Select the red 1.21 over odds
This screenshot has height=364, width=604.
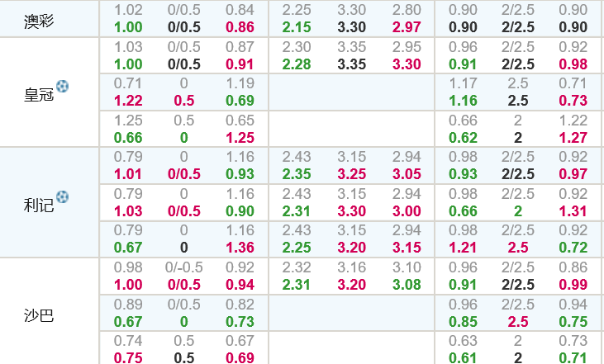[x=463, y=247]
